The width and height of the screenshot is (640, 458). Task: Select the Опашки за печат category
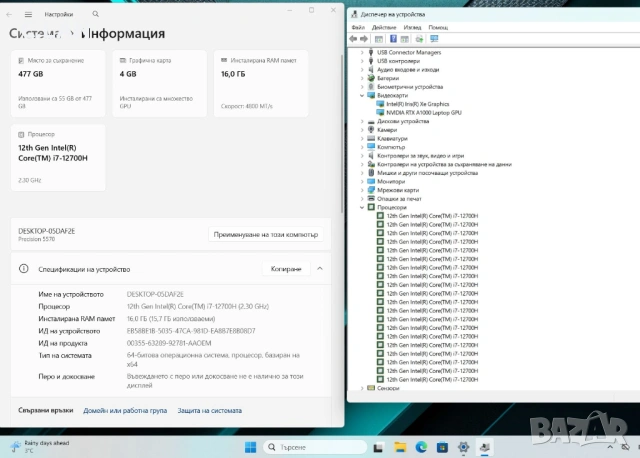(399, 199)
